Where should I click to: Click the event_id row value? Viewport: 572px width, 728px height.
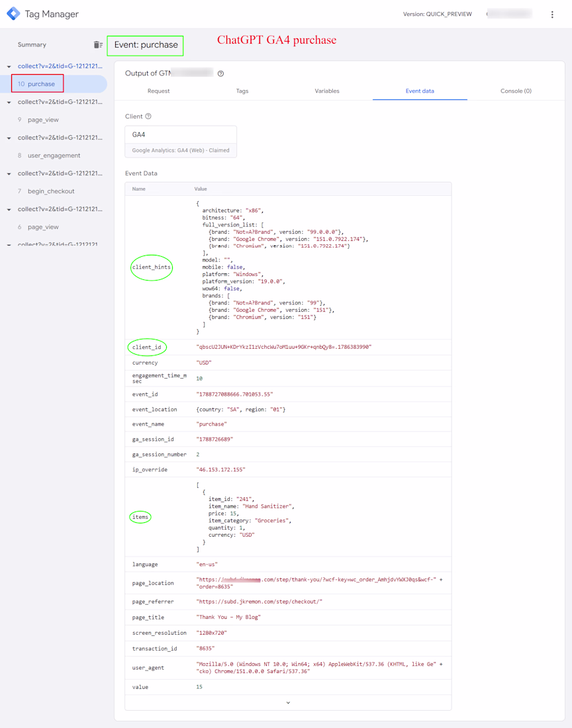(x=234, y=394)
